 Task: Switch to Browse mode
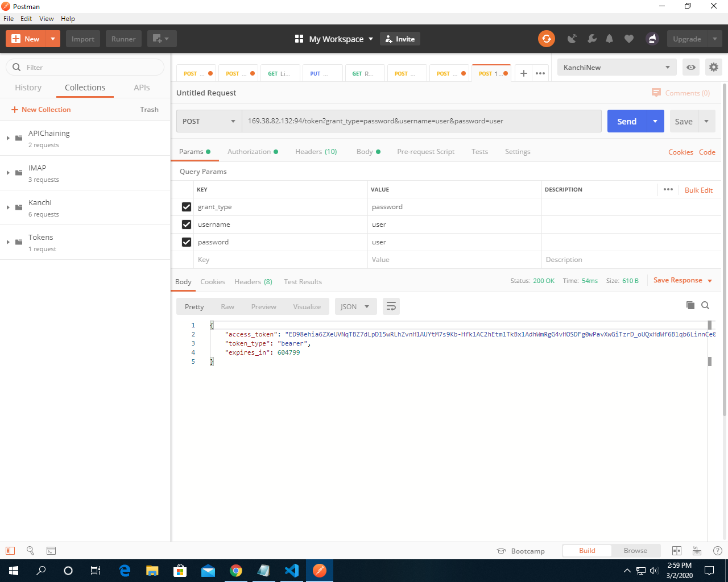pos(635,550)
